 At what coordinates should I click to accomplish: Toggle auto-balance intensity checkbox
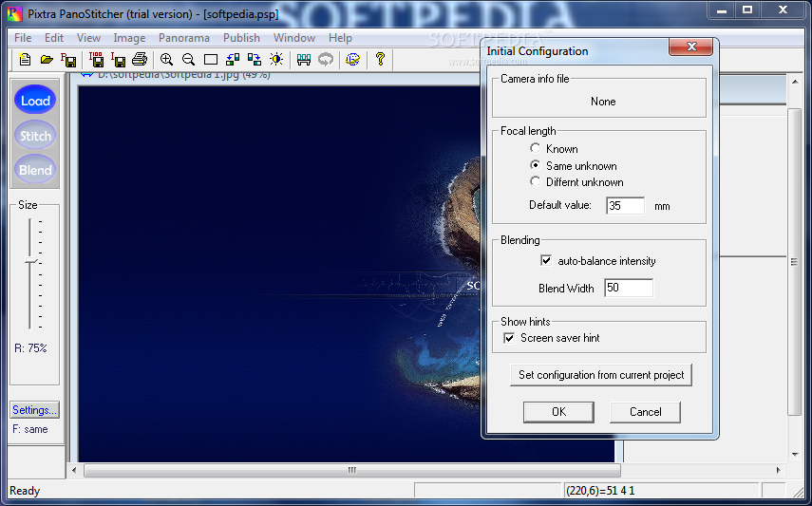pyautogui.click(x=546, y=260)
